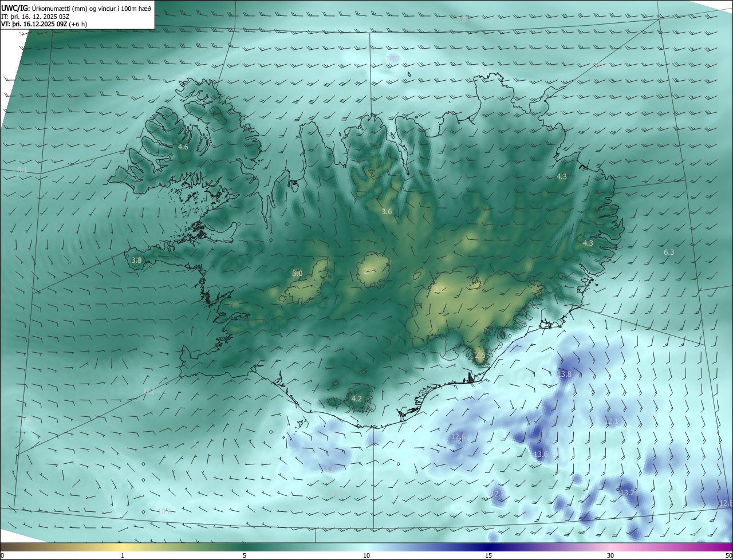The width and height of the screenshot is (733, 560).
Task: Click the '5' tick on the color scale
Action: [245, 556]
